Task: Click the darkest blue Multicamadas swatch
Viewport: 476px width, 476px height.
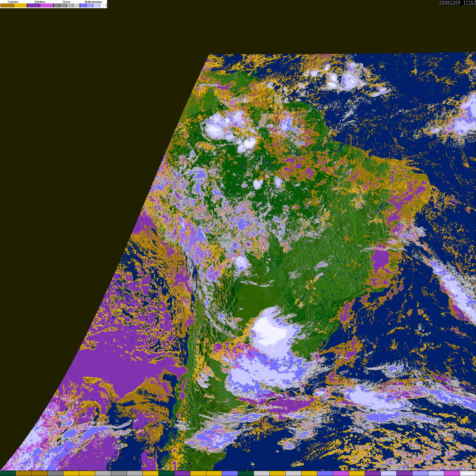Action: [x=83, y=5]
